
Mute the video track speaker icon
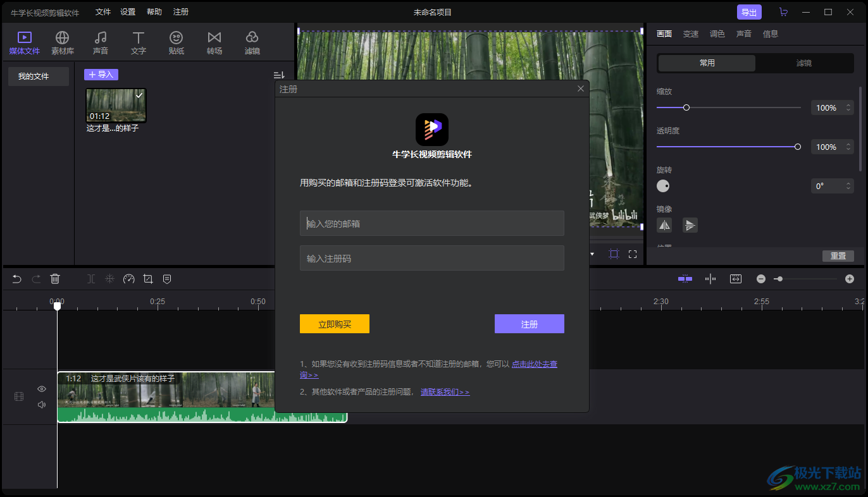pyautogui.click(x=42, y=405)
